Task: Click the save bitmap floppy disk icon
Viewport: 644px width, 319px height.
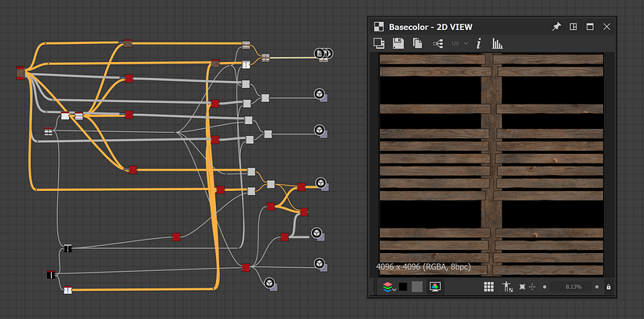Action: (398, 44)
